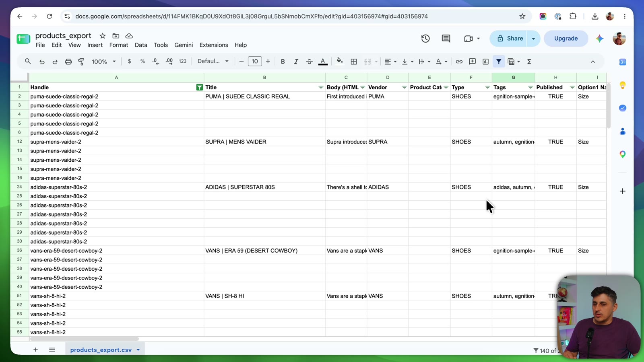Open more formats 123 menu
The width and height of the screenshot is (644, 362).
[x=183, y=62]
